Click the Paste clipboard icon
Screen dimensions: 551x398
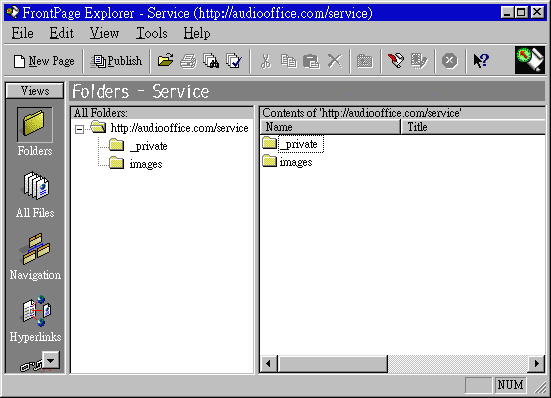pyautogui.click(x=311, y=61)
